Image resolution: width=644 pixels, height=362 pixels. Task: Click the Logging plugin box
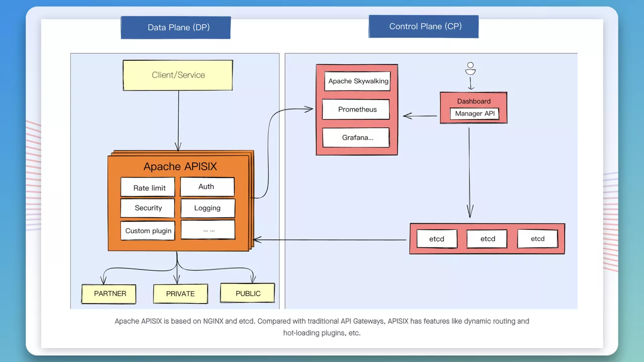coord(208,208)
